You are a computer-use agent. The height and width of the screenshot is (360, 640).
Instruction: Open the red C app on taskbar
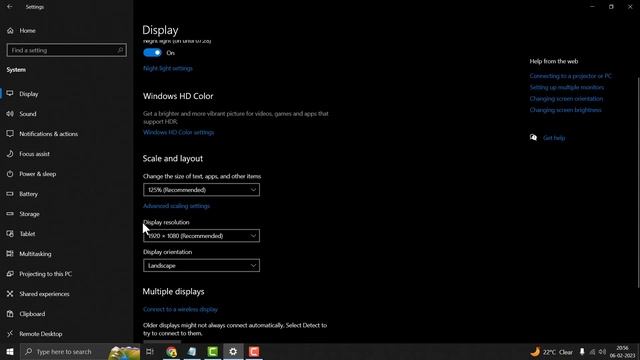(x=254, y=351)
